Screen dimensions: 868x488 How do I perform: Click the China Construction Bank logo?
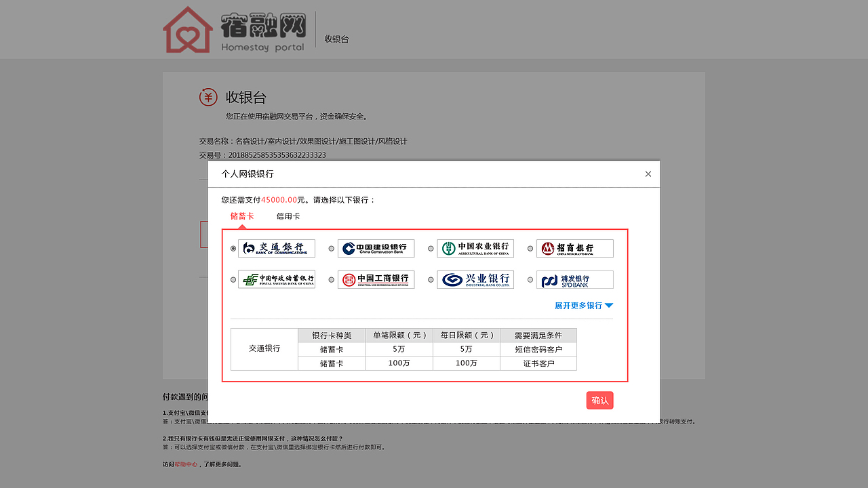(x=376, y=248)
